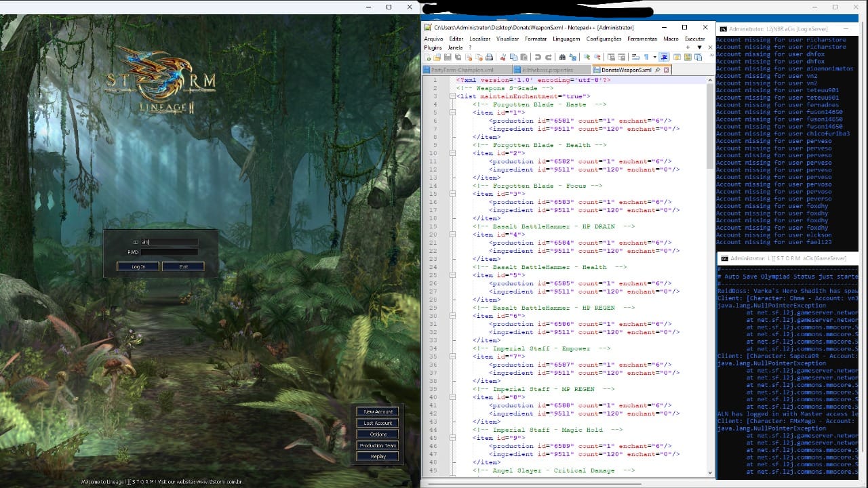Save the current file via toolbar icon
This screenshot has height=488, width=868.
click(x=448, y=57)
